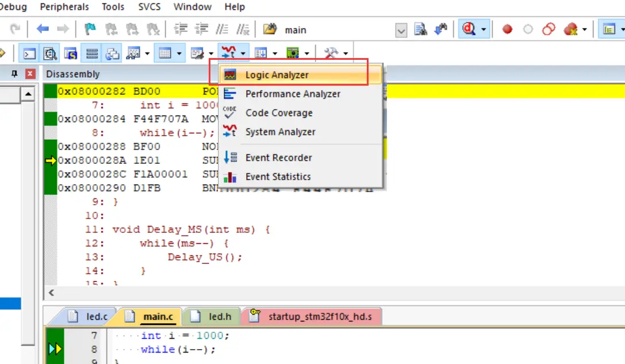Expand the find combo box next to main

pos(401,29)
